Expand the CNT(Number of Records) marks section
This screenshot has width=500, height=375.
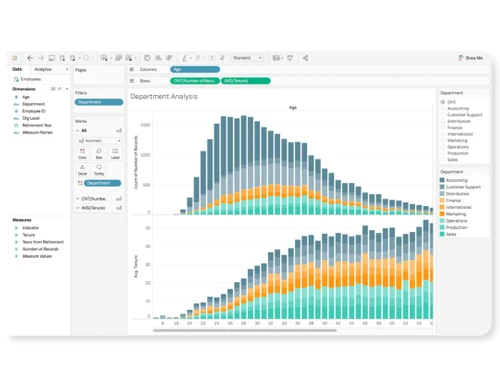pyautogui.click(x=78, y=199)
